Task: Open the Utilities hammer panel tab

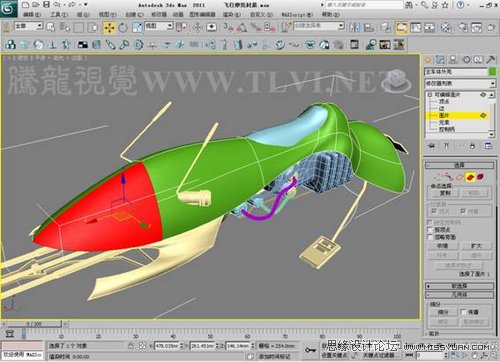Action: 491,60
